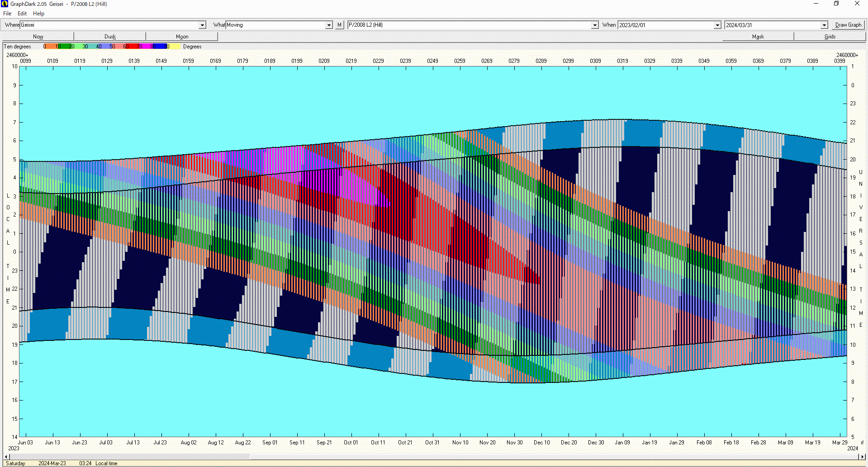Open the File menu
Image resolution: width=868 pixels, height=467 pixels.
[7, 14]
